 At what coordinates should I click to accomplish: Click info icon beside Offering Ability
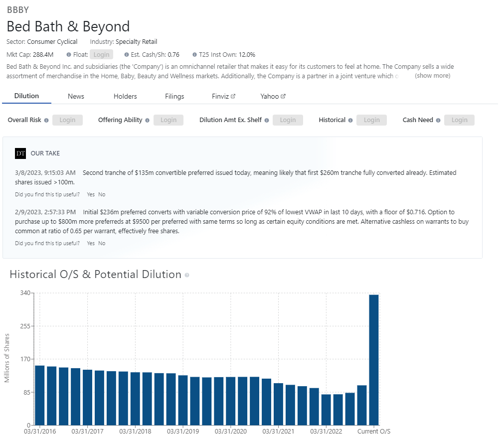pyautogui.click(x=147, y=120)
